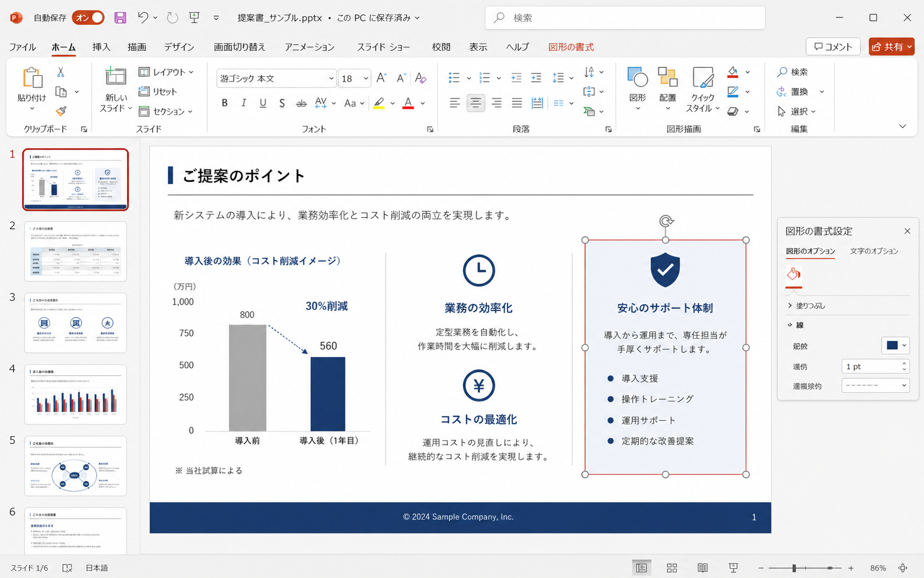Align text left in paragraph group
The image size is (924, 578).
pyautogui.click(x=455, y=103)
